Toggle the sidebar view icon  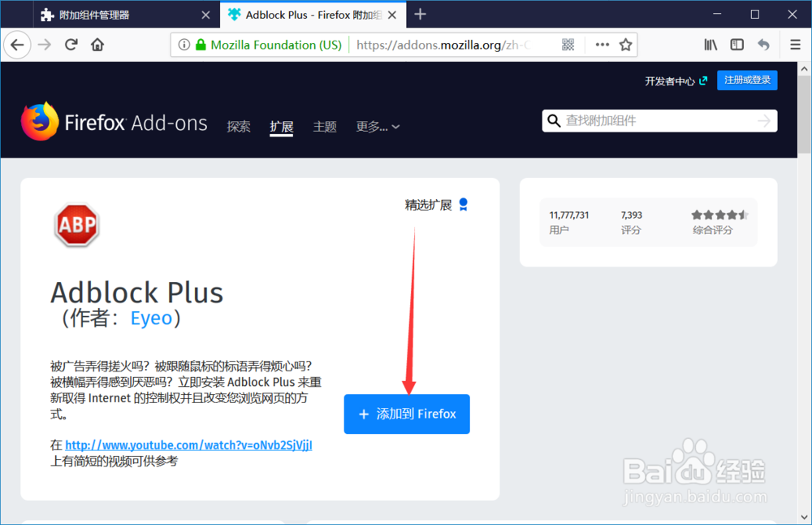pos(737,45)
